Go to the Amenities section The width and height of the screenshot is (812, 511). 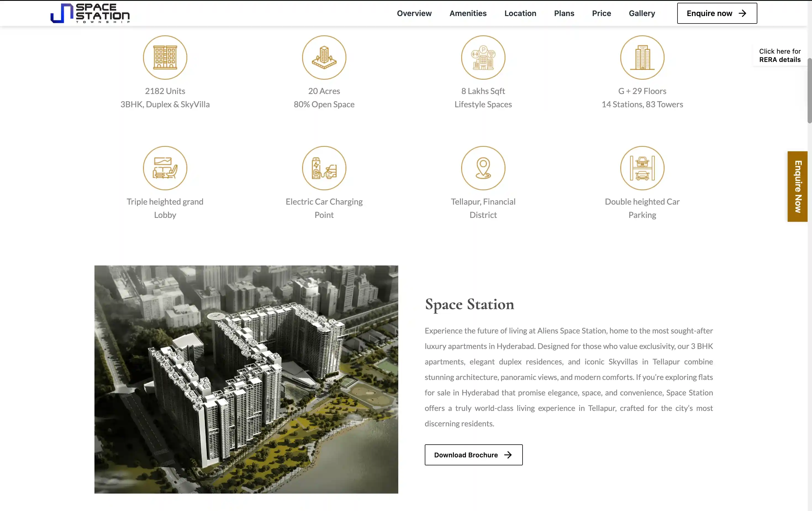(x=468, y=13)
